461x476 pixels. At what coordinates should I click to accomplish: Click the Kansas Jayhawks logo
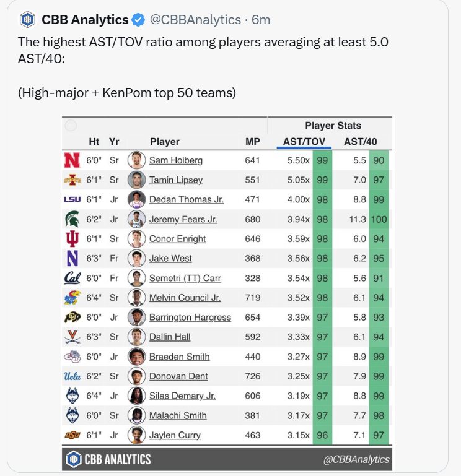pyautogui.click(x=72, y=298)
